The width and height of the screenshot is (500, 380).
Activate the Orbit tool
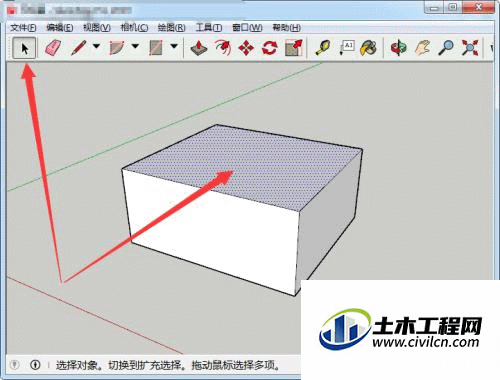pyautogui.click(x=399, y=48)
